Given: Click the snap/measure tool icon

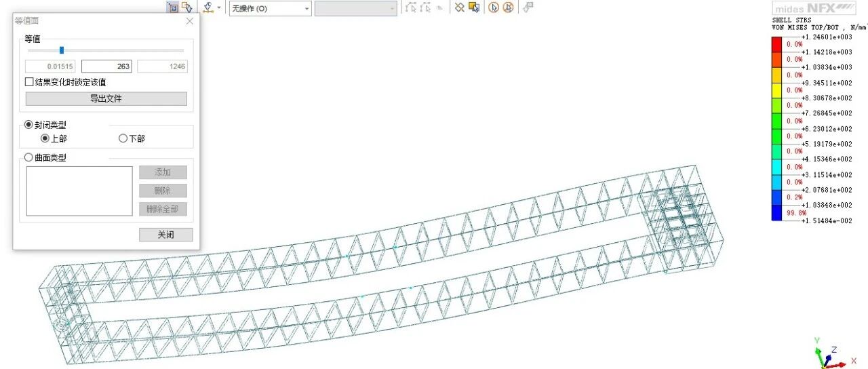Looking at the screenshot, I should (208, 7).
